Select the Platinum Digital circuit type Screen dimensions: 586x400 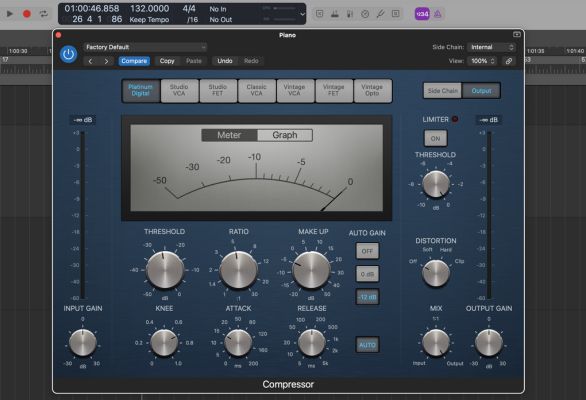[x=141, y=90]
